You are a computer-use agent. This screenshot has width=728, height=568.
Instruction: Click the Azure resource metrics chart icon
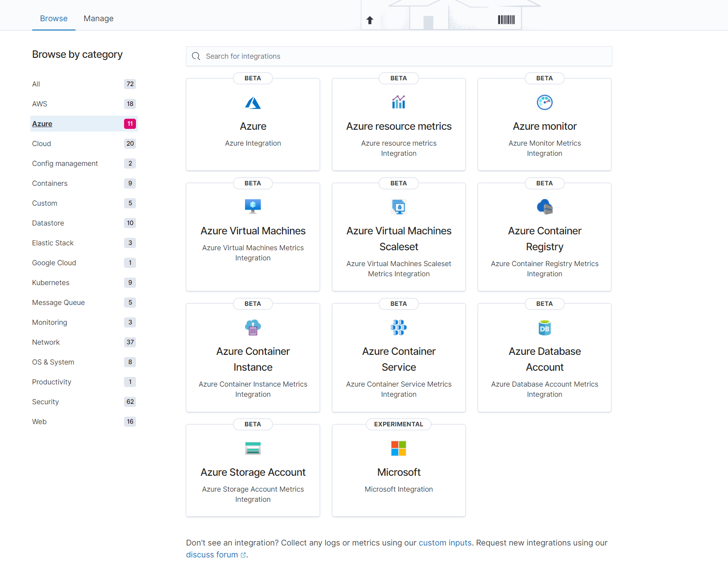tap(399, 102)
